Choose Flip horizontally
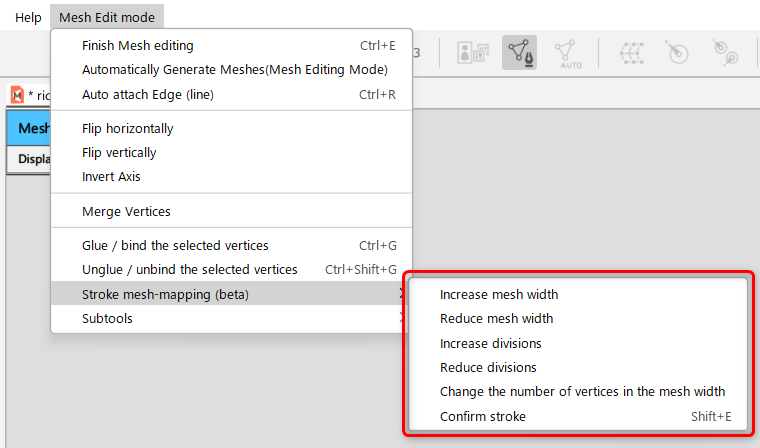760x448 pixels. pyautogui.click(x=127, y=129)
